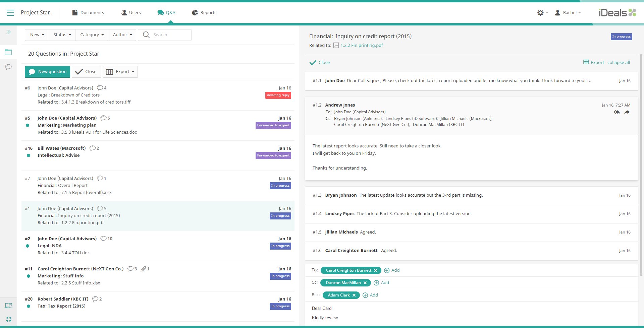Click the chat bubble icon in sidebar

(x=8, y=67)
